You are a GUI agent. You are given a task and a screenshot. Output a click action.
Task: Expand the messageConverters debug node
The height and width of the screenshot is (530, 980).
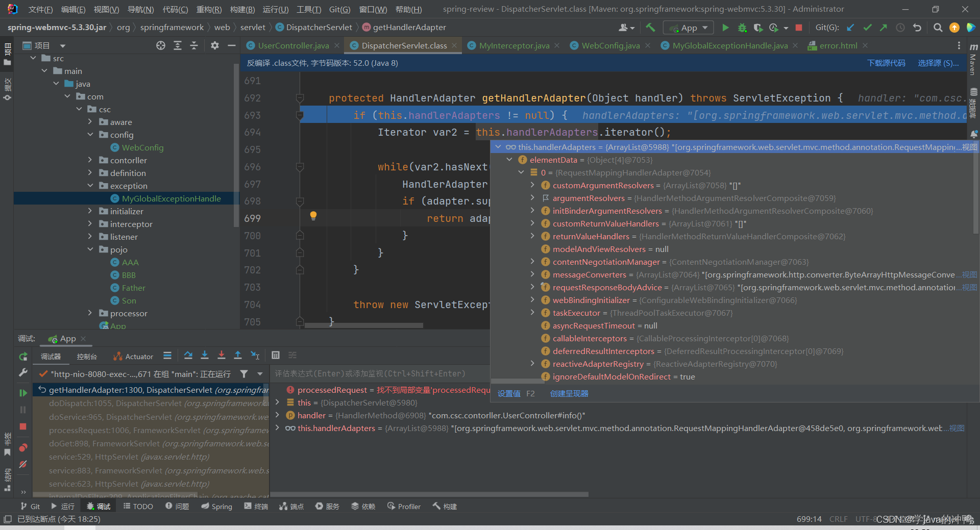[533, 274]
